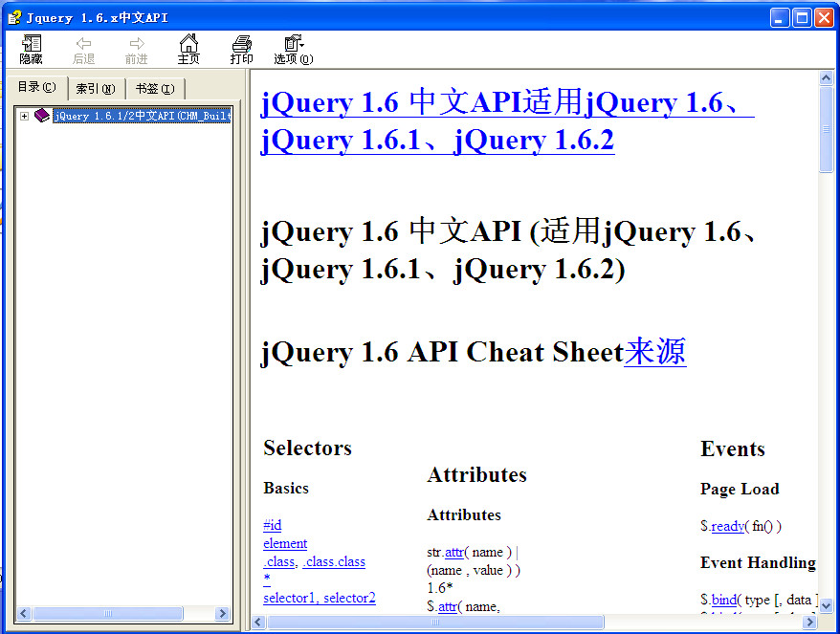The width and height of the screenshot is (840, 634).
Task: Click the Basics subheading text
Action: point(286,489)
